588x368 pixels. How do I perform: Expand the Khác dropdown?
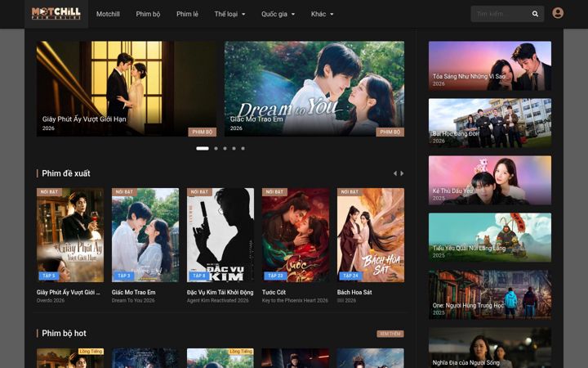click(322, 14)
